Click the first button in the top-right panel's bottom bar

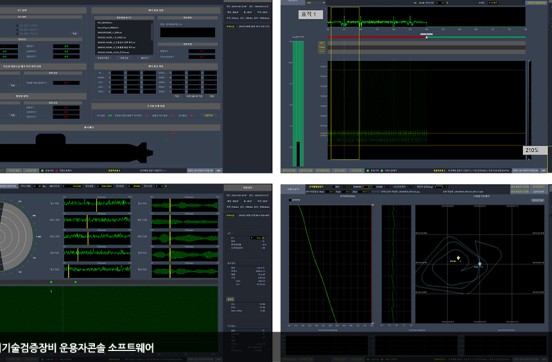[289, 170]
